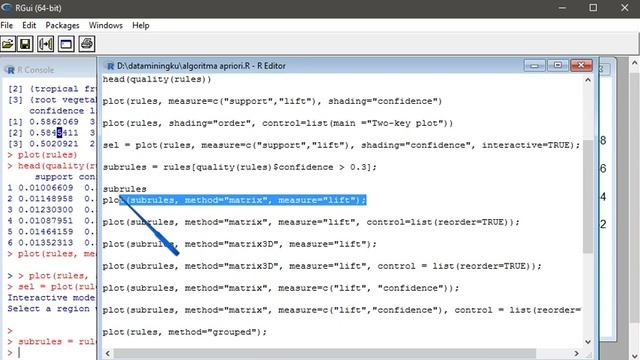
Task: Click the RGui main window scrollbar up arrow
Action: coord(634,63)
